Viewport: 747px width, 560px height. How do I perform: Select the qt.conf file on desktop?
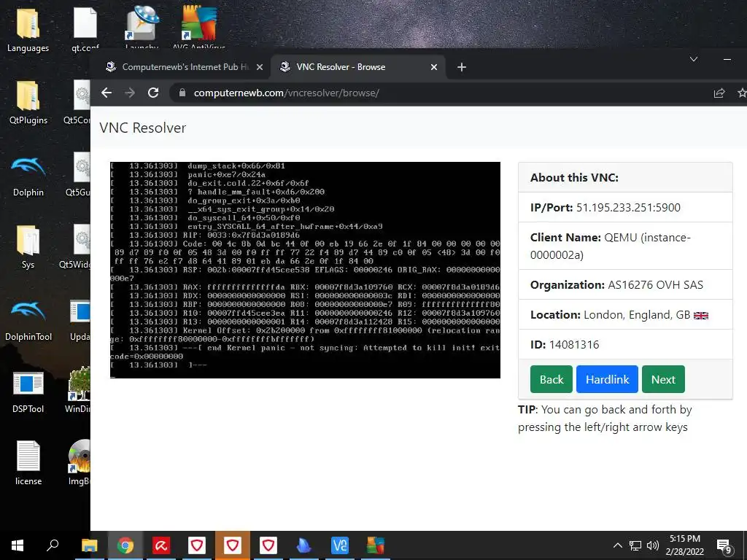click(85, 30)
